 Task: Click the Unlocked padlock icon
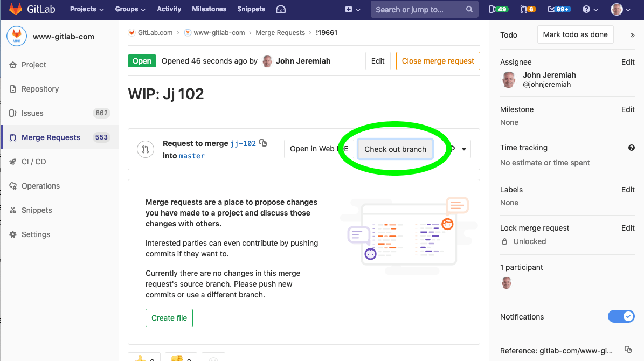click(x=504, y=241)
